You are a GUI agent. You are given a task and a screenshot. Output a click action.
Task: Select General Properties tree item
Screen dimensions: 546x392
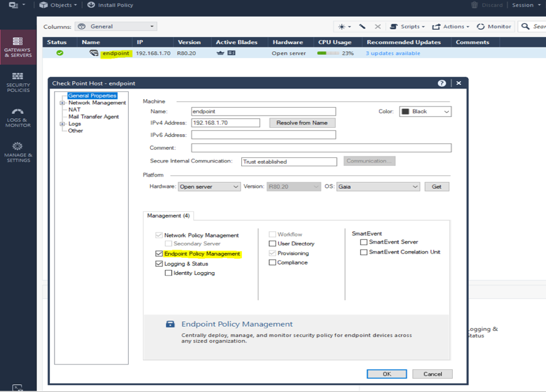tap(92, 96)
